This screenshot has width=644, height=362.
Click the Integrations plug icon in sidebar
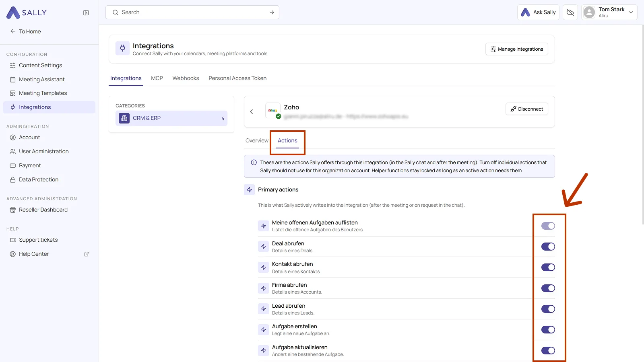(x=13, y=107)
